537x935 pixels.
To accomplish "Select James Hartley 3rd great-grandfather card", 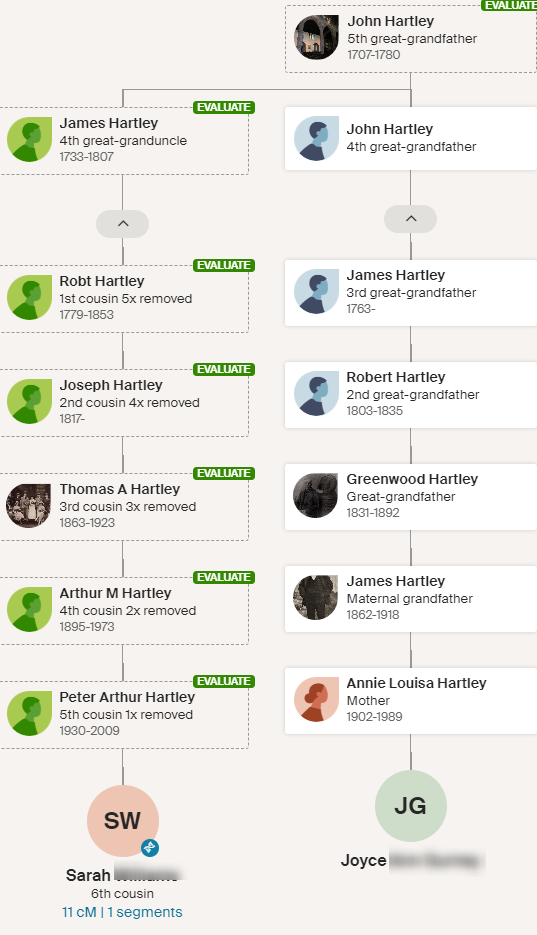I will pos(411,293).
